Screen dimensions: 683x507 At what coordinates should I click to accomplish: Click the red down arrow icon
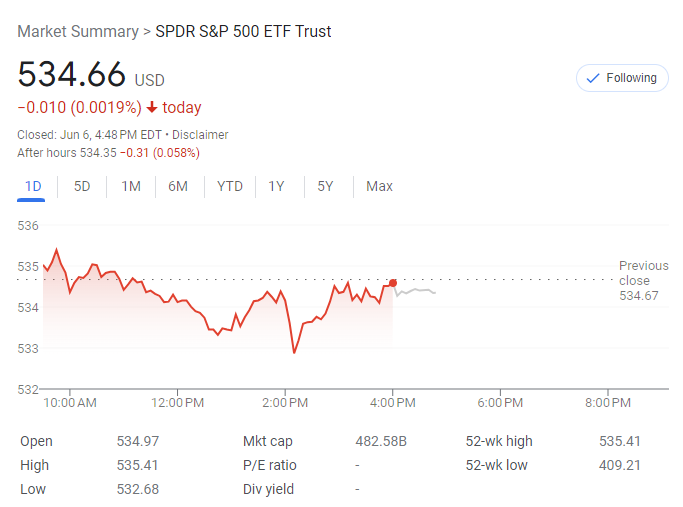[x=151, y=108]
